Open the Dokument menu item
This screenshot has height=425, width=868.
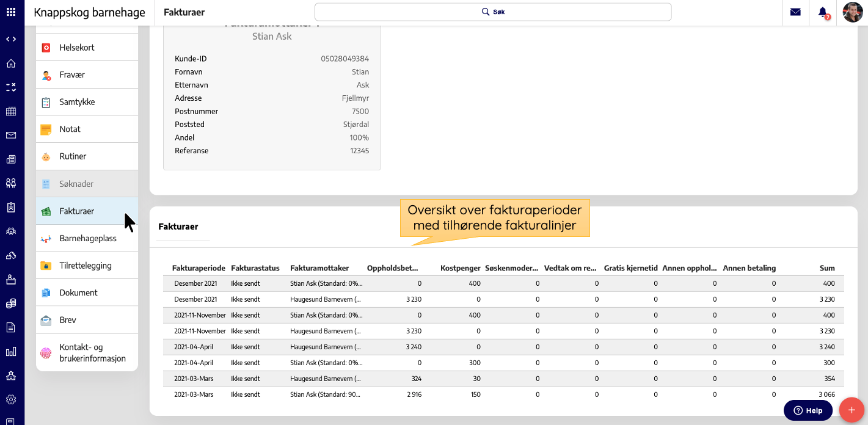pyautogui.click(x=87, y=292)
